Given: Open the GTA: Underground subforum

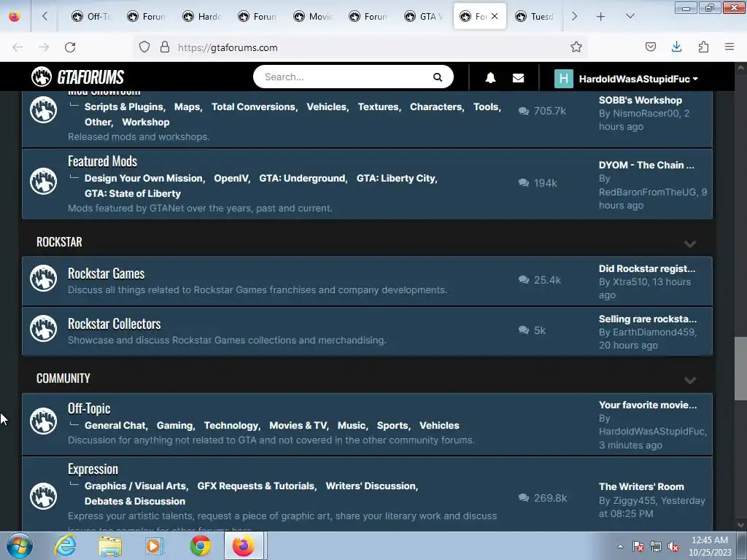Looking at the screenshot, I should [302, 178].
